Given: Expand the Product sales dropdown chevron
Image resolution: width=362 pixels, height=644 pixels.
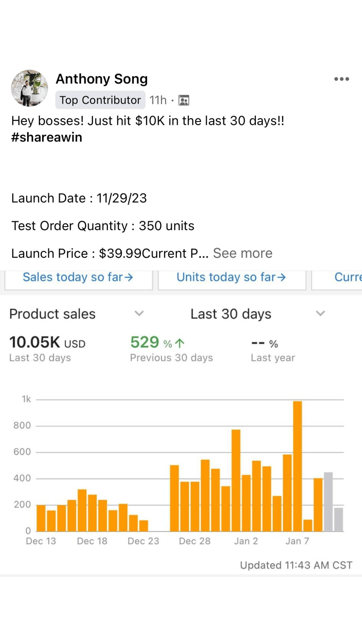Looking at the screenshot, I should coord(139,313).
